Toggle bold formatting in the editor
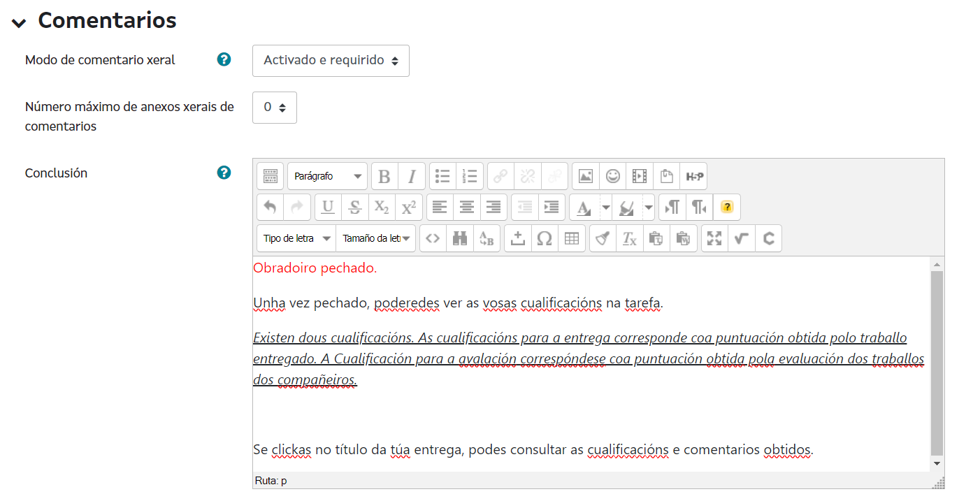Screen dimensions: 980x501 click(x=384, y=177)
